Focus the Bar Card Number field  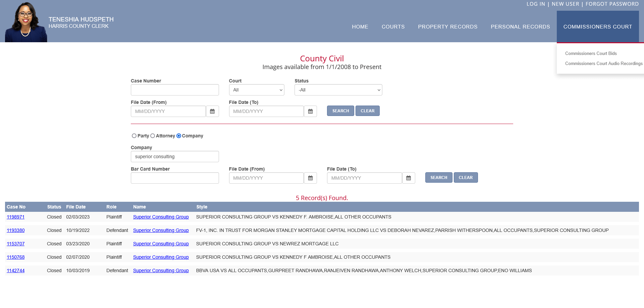pos(175,178)
